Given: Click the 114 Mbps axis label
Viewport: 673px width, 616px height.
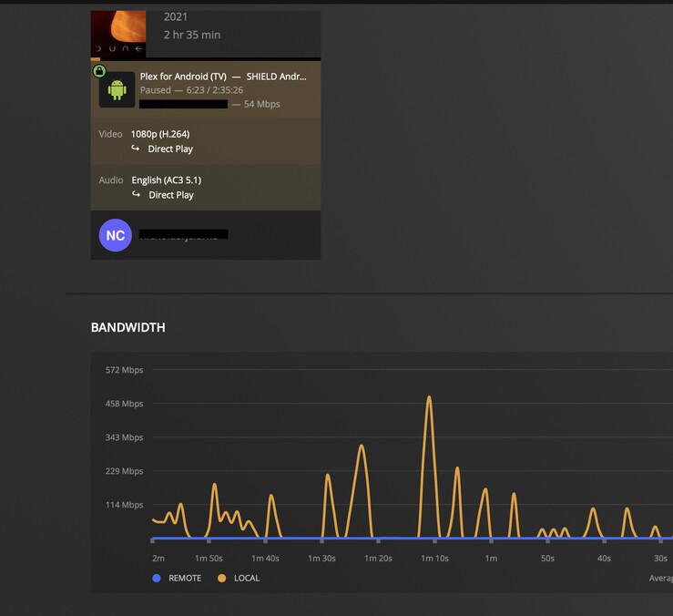Looking at the screenshot, I should [124, 505].
